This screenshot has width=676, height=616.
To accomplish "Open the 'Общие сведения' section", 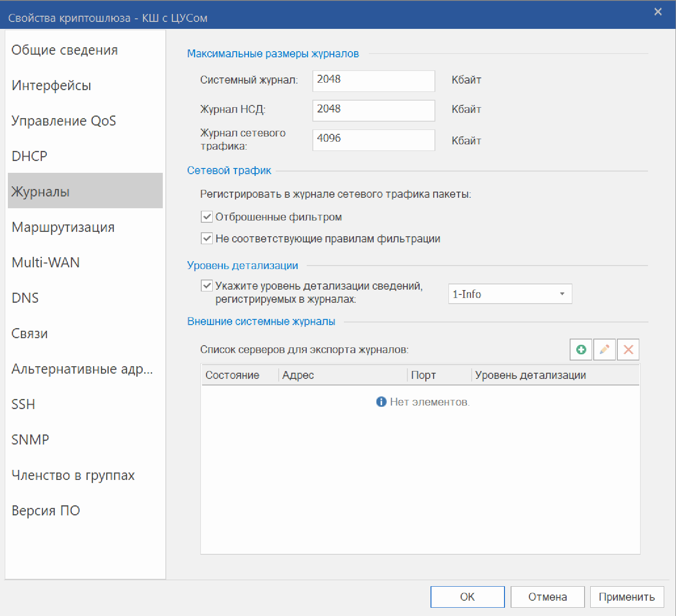I will [x=65, y=50].
